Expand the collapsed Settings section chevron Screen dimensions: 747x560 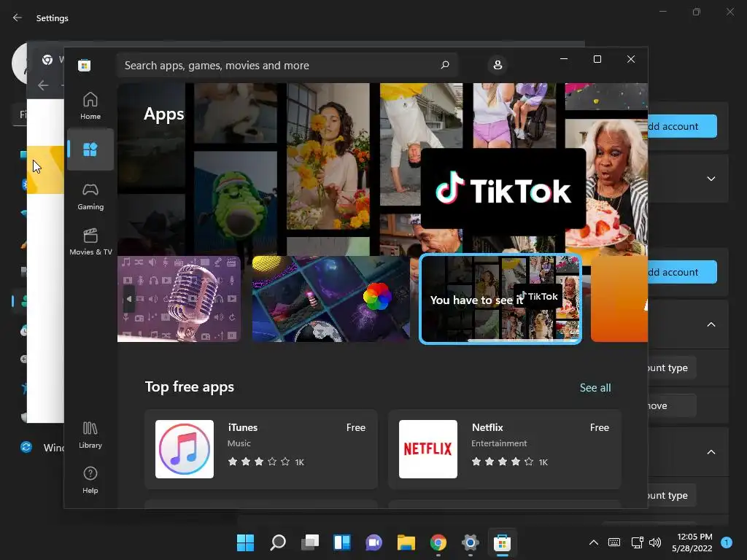click(711, 179)
